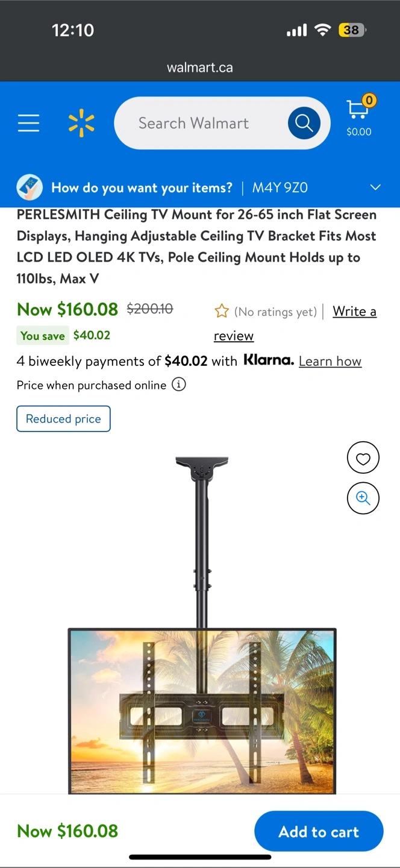Image resolution: width=400 pixels, height=868 pixels.
Task: Tap the delivery options phone icon
Action: (x=30, y=187)
